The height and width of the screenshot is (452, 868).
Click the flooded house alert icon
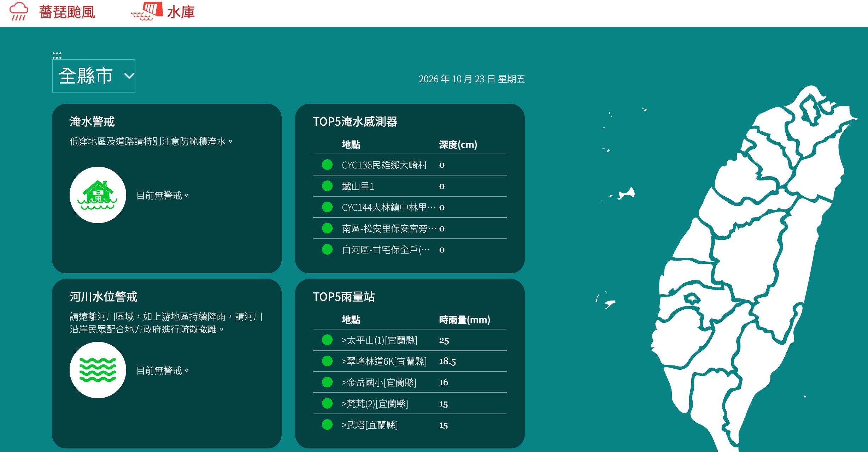click(98, 195)
